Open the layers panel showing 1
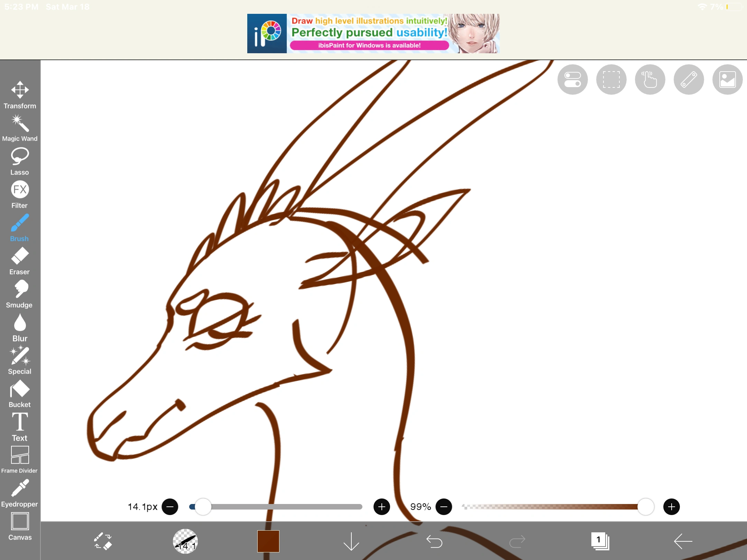747x560 pixels. pos(600,541)
